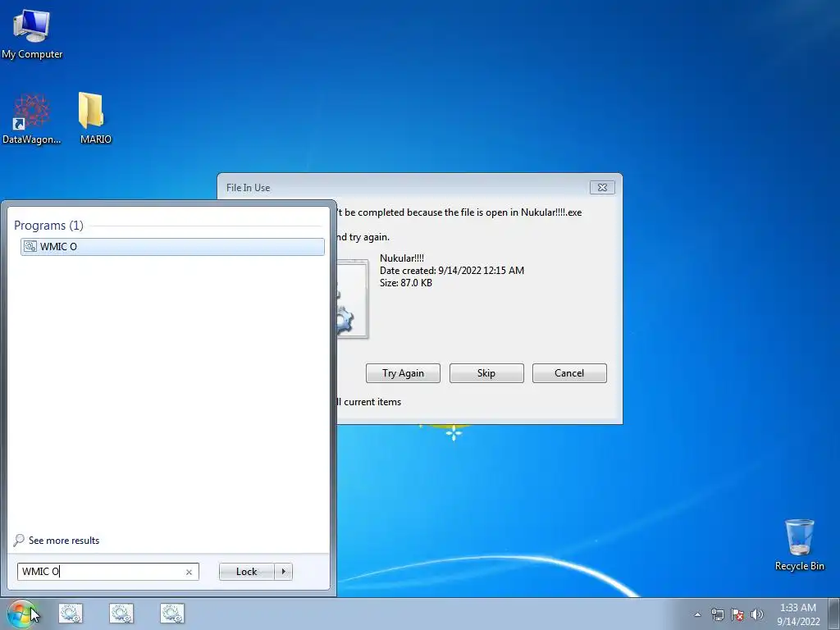Click the Nukular!!!! file name text
Screen dimensions: 840x630
pyautogui.click(x=402, y=258)
